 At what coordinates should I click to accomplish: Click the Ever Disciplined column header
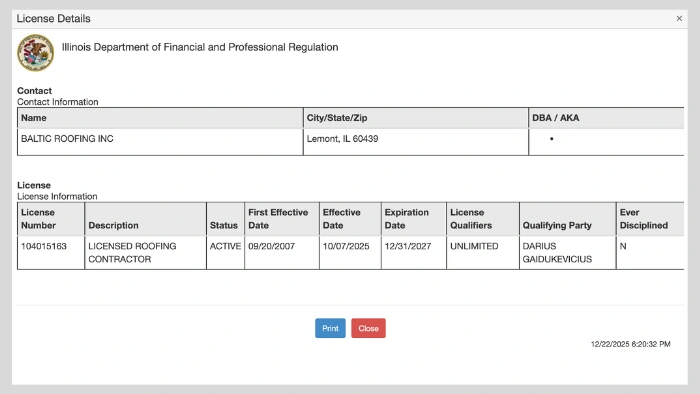point(650,219)
